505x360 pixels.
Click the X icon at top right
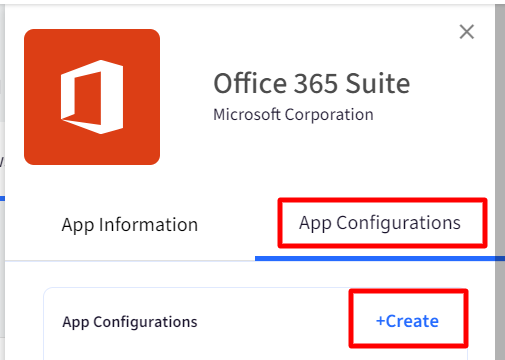(x=467, y=32)
